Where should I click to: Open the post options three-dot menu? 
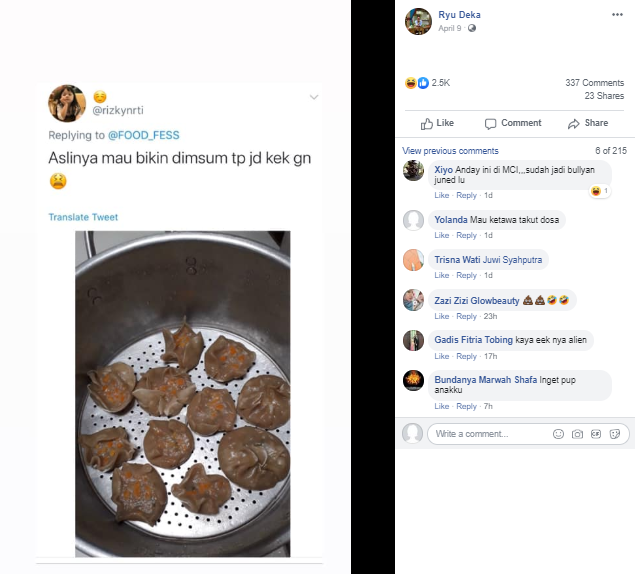pos(616,16)
